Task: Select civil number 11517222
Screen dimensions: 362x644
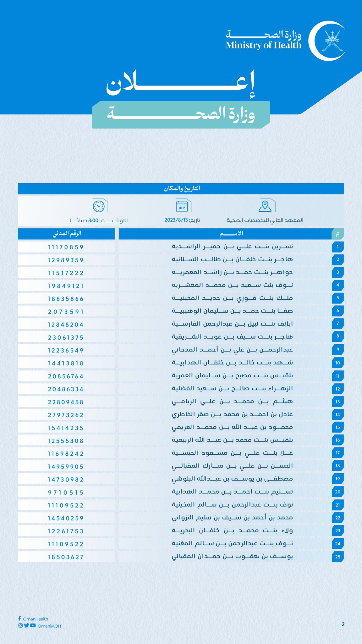Action: pos(66,273)
